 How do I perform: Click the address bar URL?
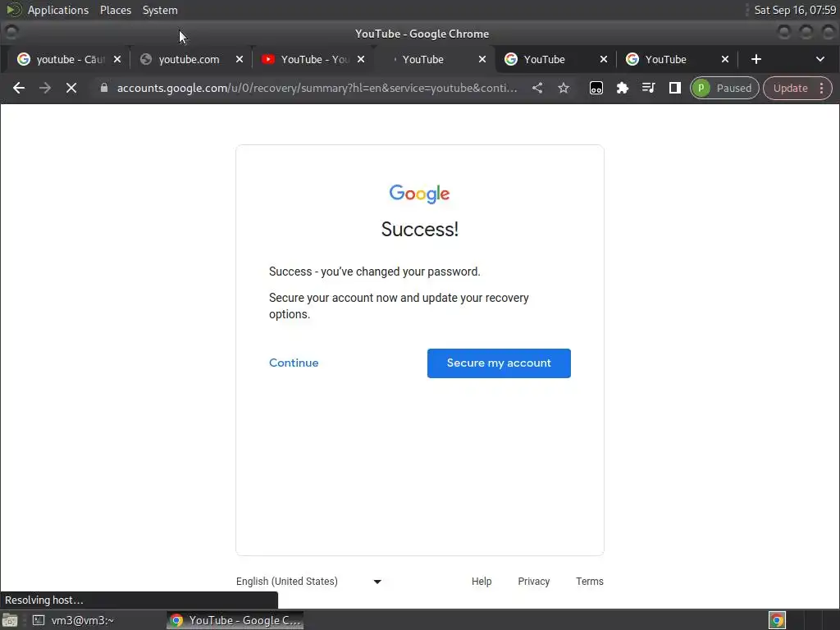[317, 88]
